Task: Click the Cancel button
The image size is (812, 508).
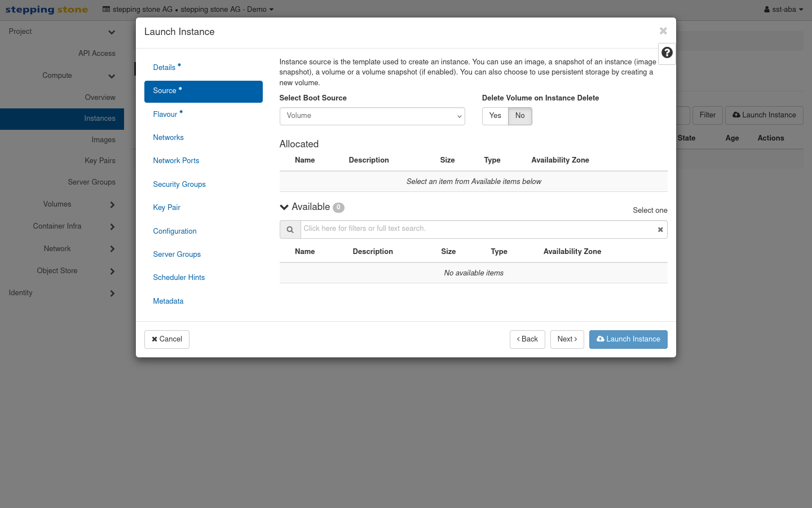Action: [167, 339]
